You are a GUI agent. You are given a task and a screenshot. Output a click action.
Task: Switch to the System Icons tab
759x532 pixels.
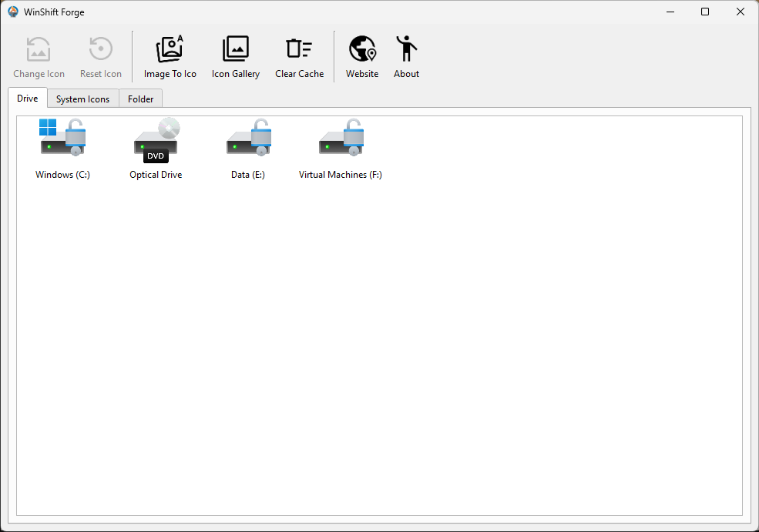pyautogui.click(x=82, y=99)
